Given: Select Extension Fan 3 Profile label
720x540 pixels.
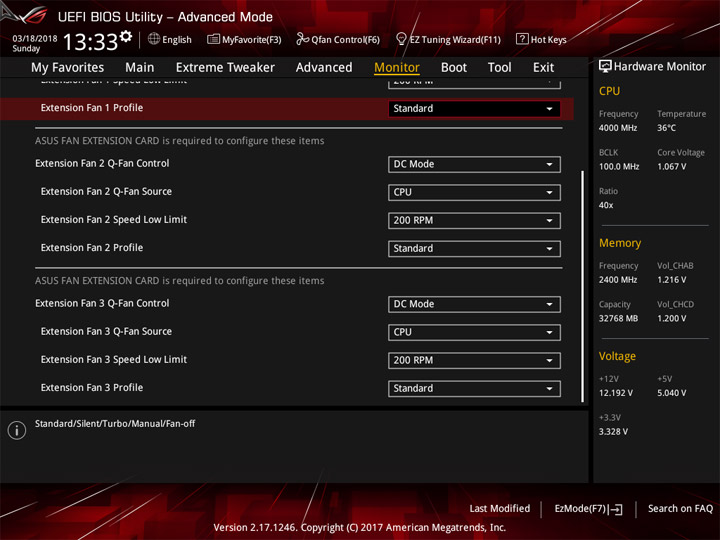Looking at the screenshot, I should pos(92,388).
